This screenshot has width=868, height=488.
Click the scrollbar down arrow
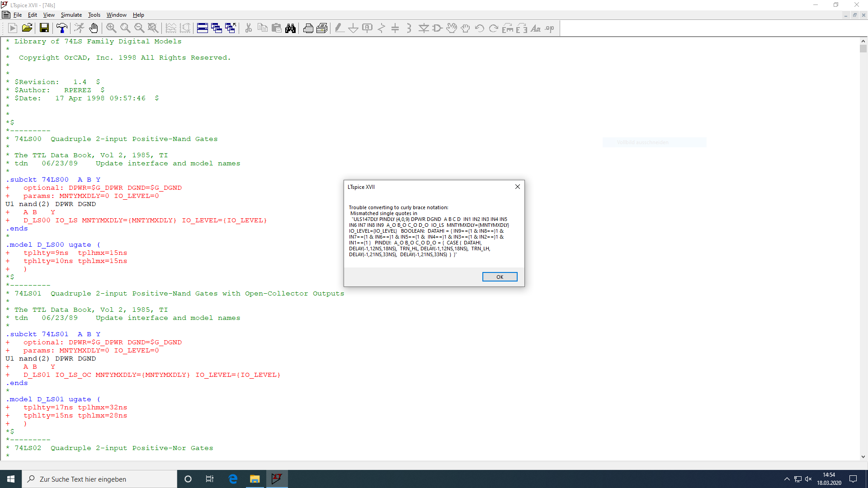click(x=863, y=457)
